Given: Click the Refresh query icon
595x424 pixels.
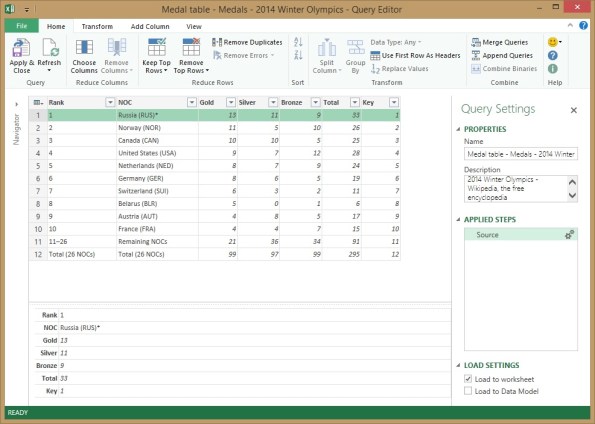Looking at the screenshot, I should [x=50, y=48].
